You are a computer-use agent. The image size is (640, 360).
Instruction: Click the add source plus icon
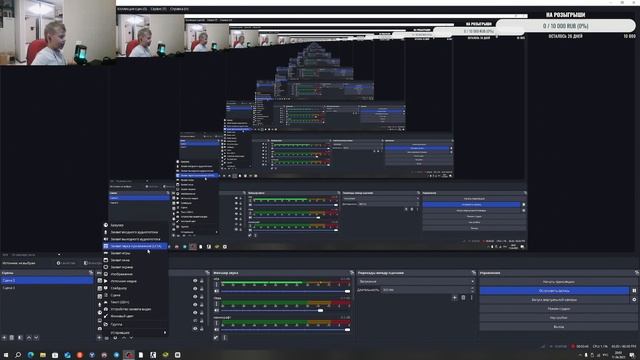(x=99, y=338)
